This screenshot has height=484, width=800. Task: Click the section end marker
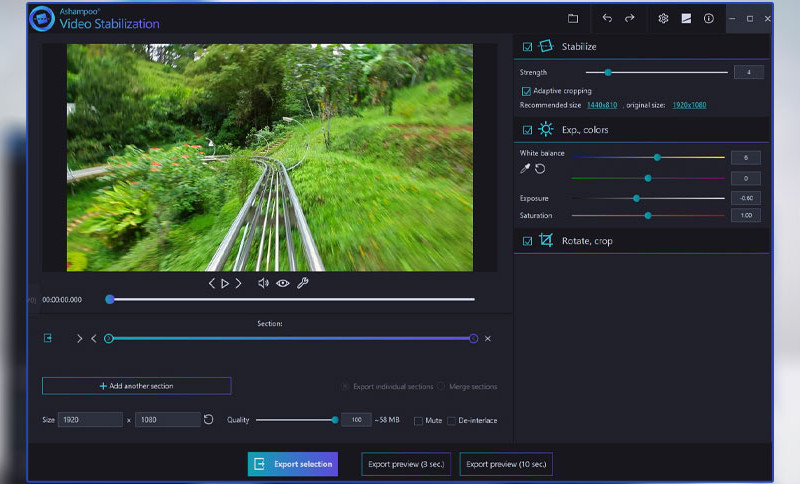click(473, 339)
